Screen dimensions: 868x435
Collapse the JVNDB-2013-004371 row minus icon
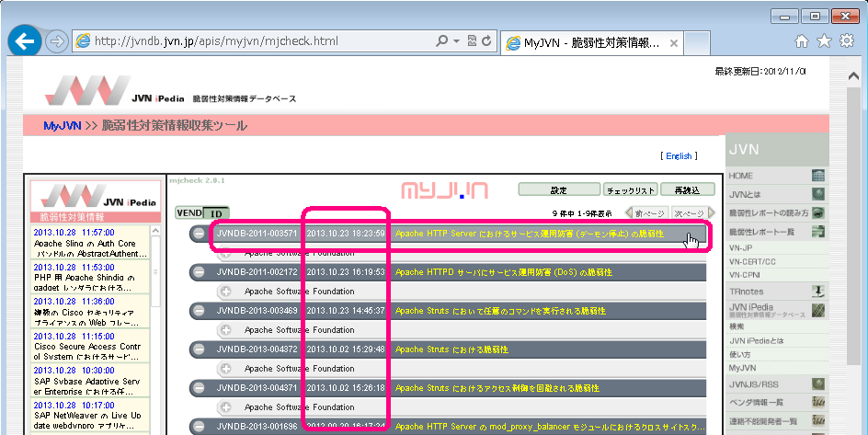point(199,388)
